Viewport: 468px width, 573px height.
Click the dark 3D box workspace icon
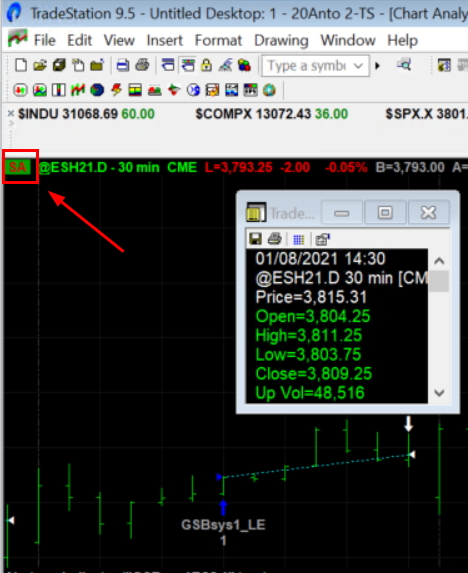point(59,66)
